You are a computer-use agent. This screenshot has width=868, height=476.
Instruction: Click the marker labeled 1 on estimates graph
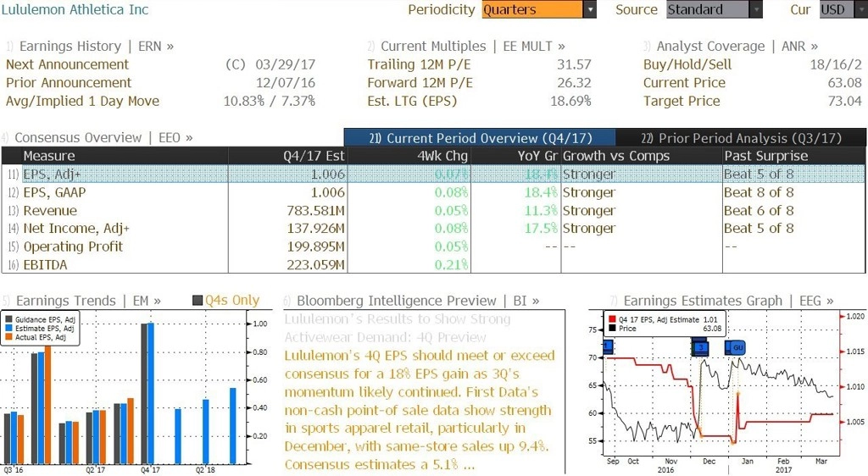tap(607, 347)
